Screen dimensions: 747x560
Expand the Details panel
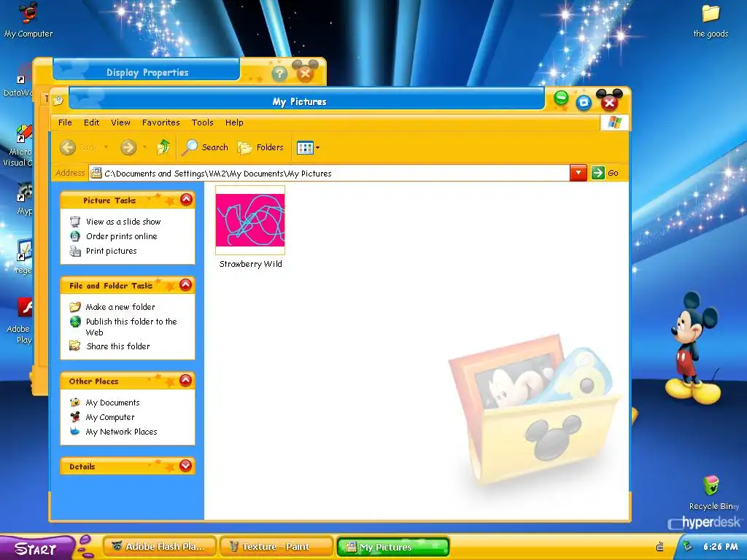click(186, 466)
